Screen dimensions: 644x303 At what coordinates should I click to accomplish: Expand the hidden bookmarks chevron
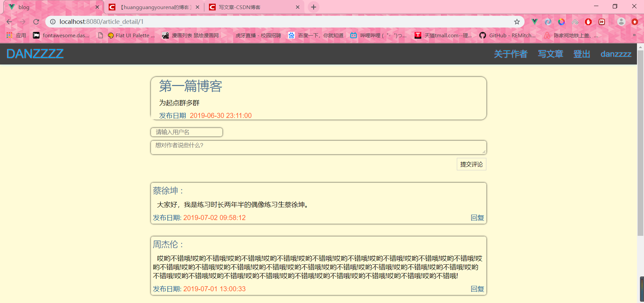(634, 35)
